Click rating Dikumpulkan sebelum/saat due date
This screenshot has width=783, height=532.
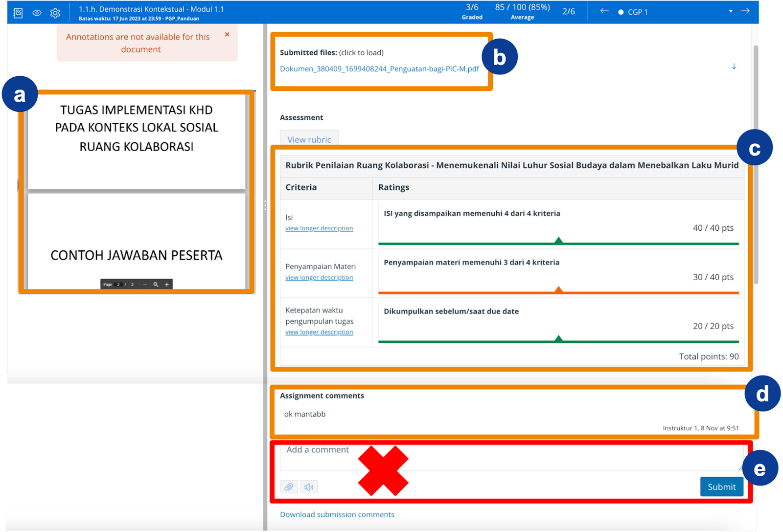click(x=451, y=311)
